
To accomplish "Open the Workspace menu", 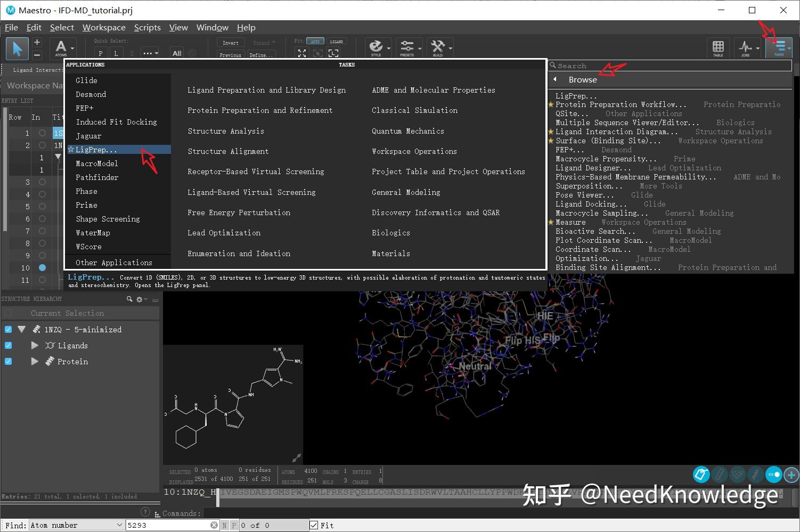I will point(104,27).
